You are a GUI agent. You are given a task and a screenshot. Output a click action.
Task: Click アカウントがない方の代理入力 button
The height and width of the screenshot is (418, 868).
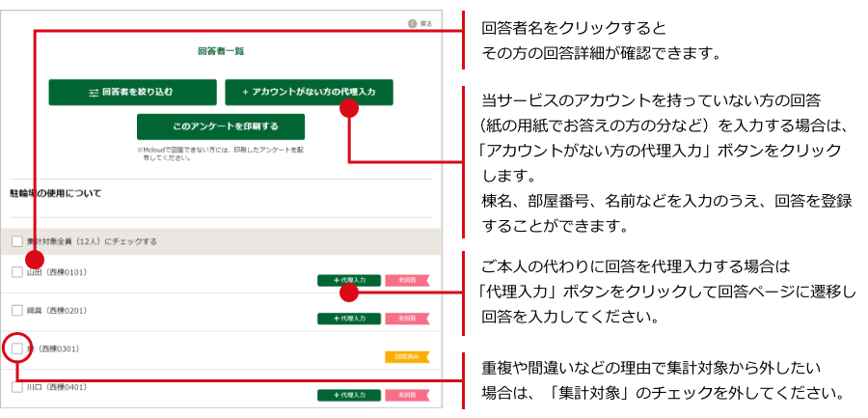[309, 93]
